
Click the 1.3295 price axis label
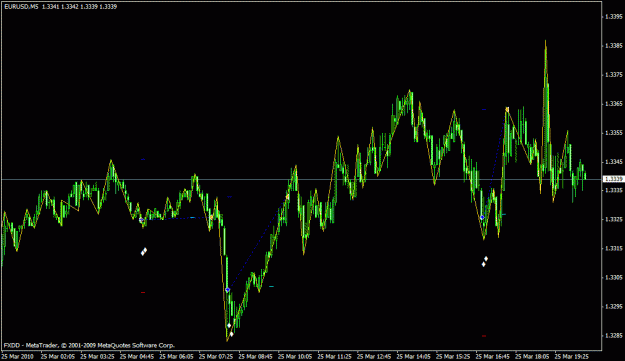(613, 307)
